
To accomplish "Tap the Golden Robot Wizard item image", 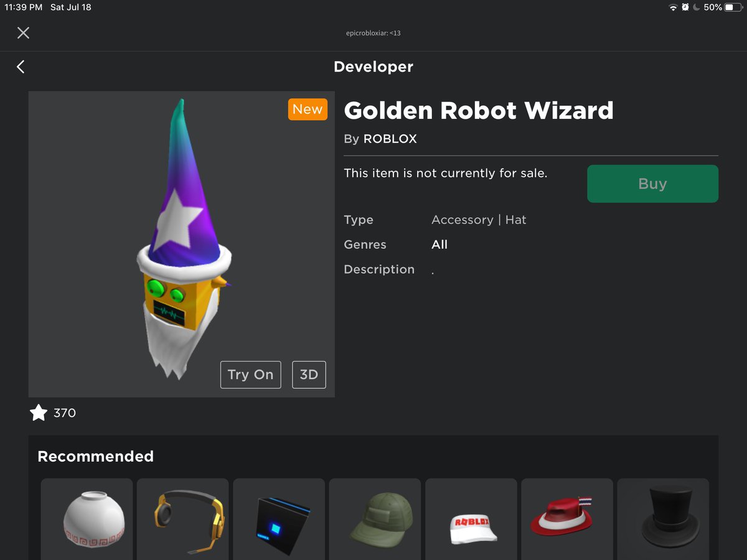I will (182, 245).
